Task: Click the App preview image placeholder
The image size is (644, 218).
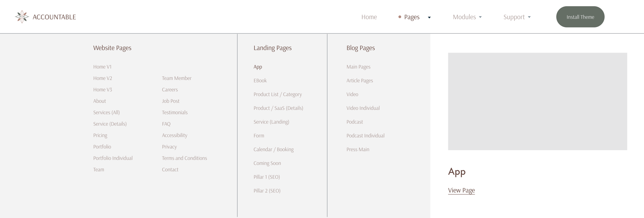Action: 537,101
